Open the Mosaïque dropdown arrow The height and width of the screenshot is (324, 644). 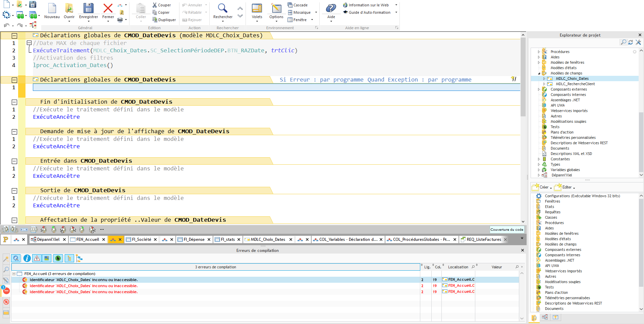316,12
